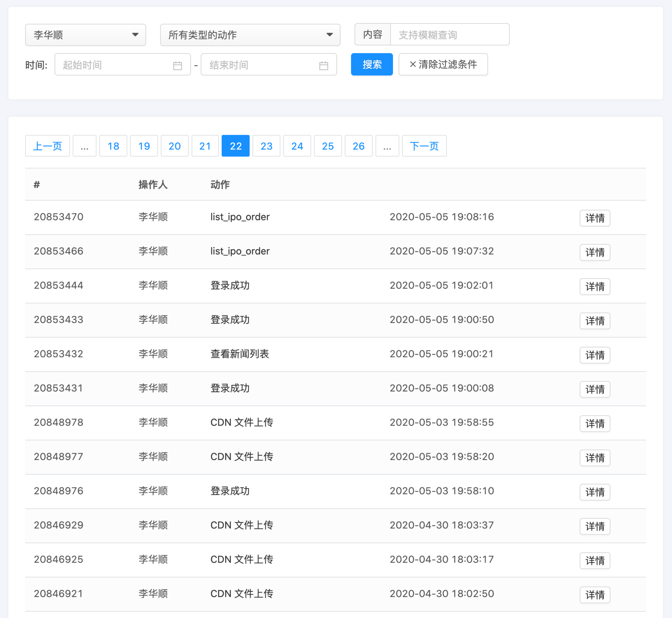Viewport: 672px width, 618px height.
Task: Open the 李华顺 operator dropdown
Action: tap(85, 35)
